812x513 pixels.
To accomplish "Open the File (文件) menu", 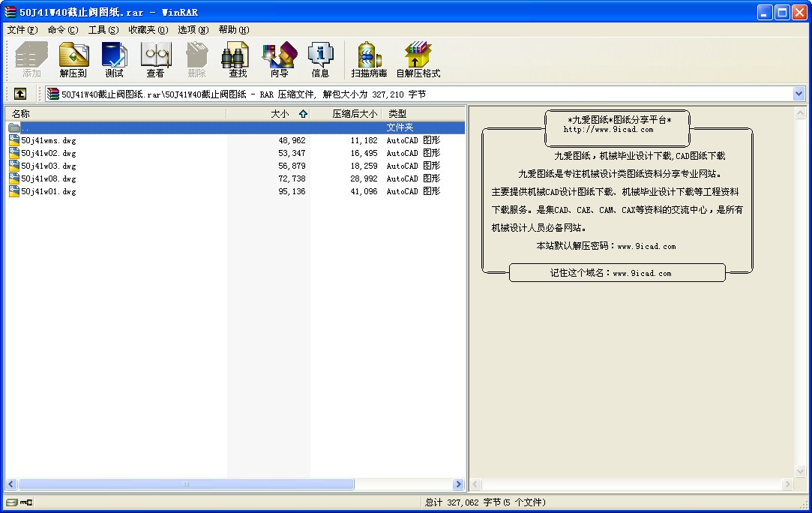I will point(22,30).
